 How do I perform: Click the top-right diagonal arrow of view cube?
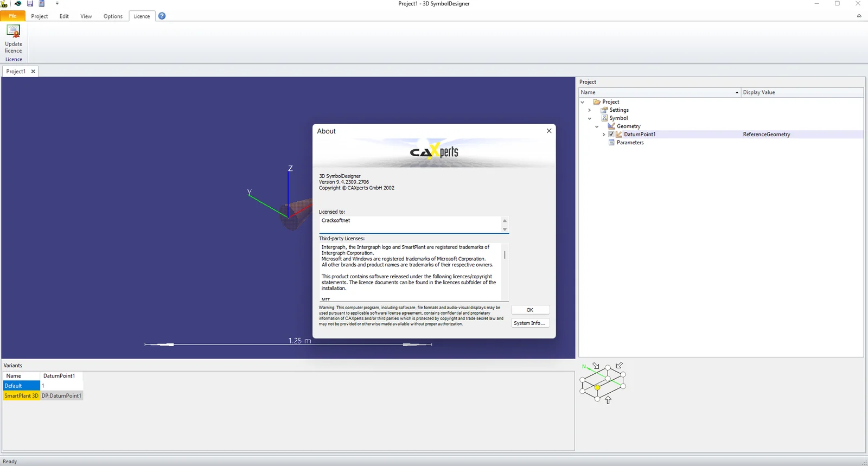click(620, 366)
